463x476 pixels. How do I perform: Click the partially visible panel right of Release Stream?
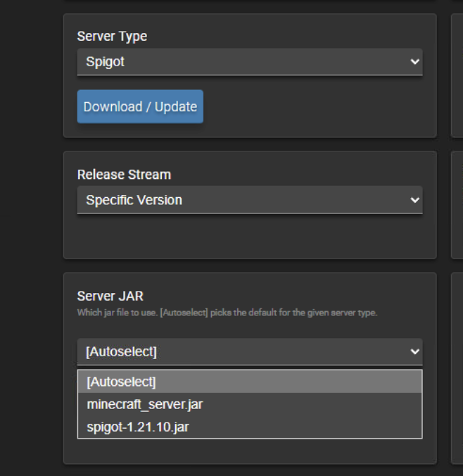click(457, 204)
